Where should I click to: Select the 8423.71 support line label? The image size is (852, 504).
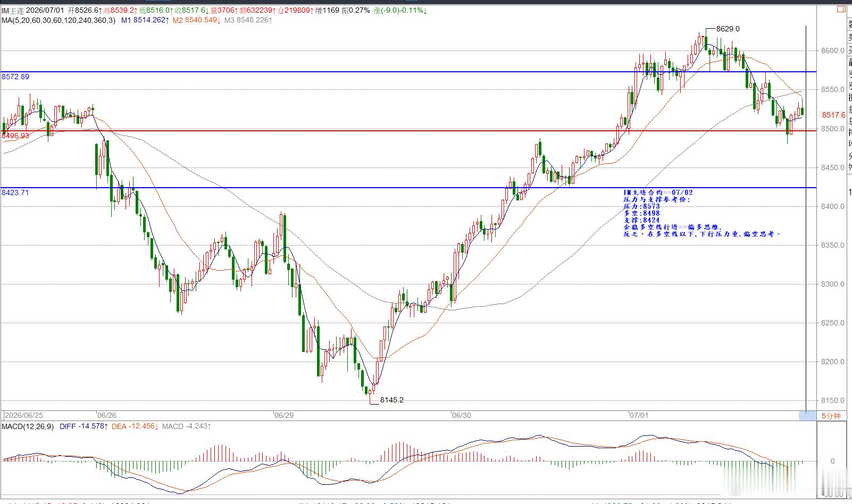(15, 192)
